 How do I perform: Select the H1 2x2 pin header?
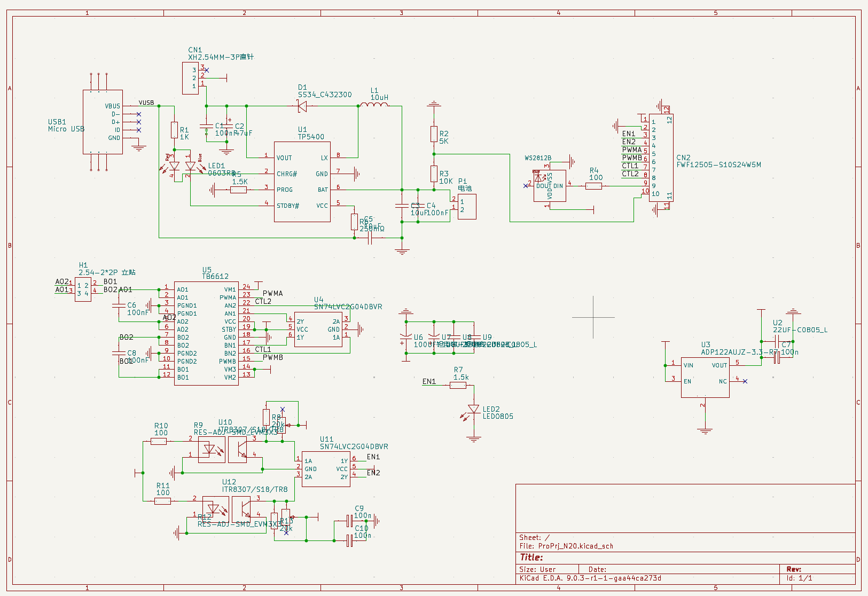click(83, 289)
